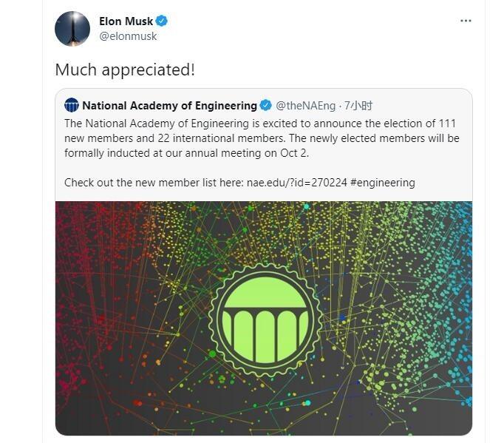Open the @elonmusk handle link
Screen dimensions: 504x443
[x=128, y=36]
